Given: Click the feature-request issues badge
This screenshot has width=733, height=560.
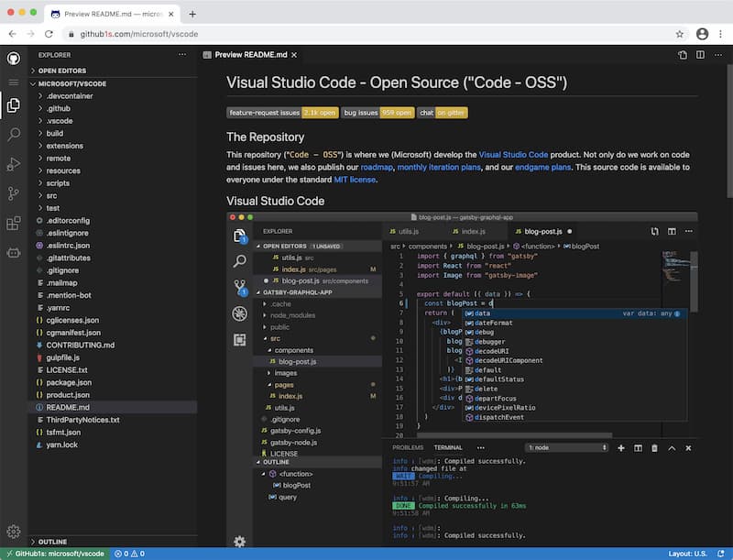Looking at the screenshot, I should coord(282,113).
